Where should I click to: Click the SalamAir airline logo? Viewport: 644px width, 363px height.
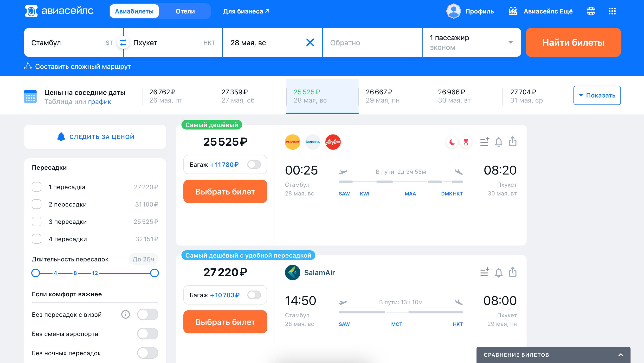(292, 272)
